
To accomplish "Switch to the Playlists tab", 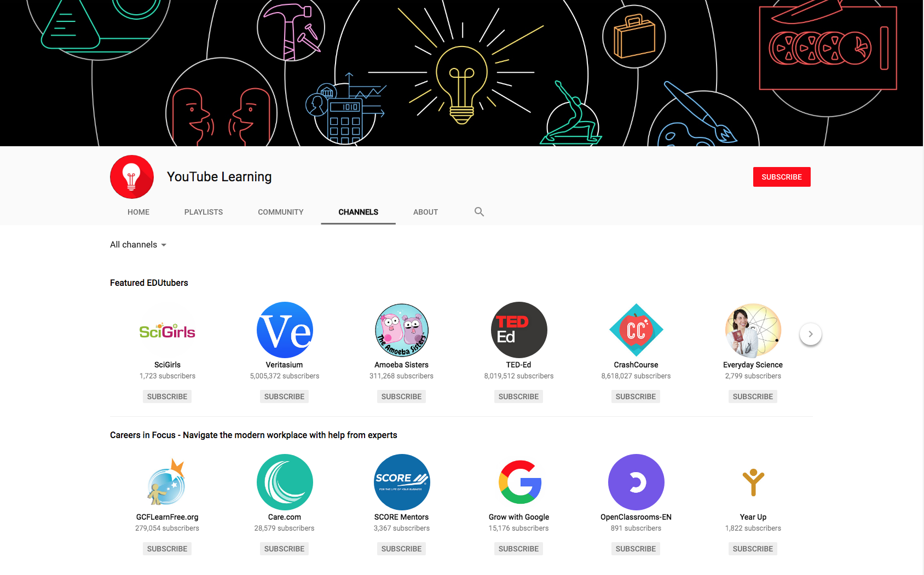I will (x=204, y=212).
